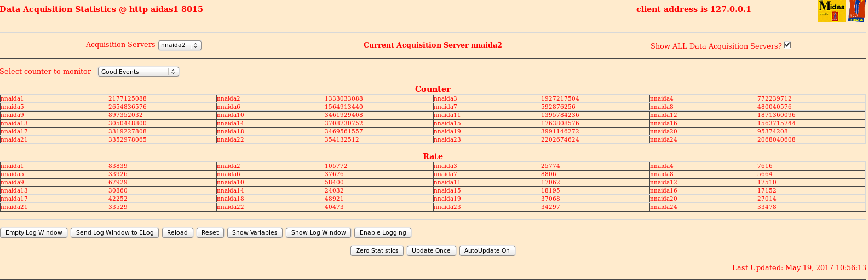Select counter value 2068040608
This screenshot has width=868, height=280.
click(777, 140)
